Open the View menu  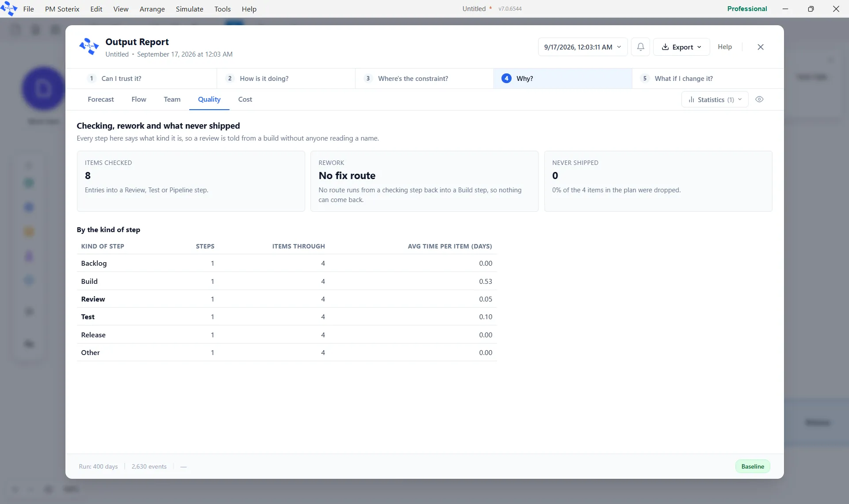pyautogui.click(x=121, y=9)
